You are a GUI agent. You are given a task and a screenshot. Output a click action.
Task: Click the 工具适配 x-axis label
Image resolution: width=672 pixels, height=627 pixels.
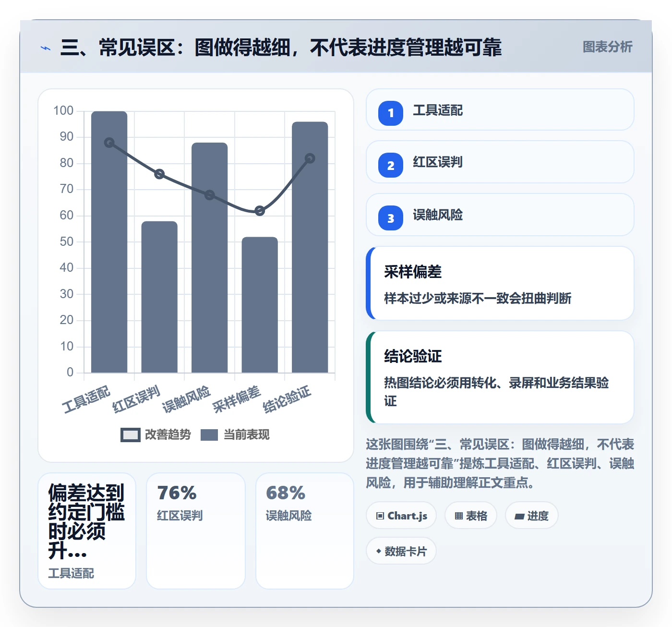pyautogui.click(x=86, y=399)
